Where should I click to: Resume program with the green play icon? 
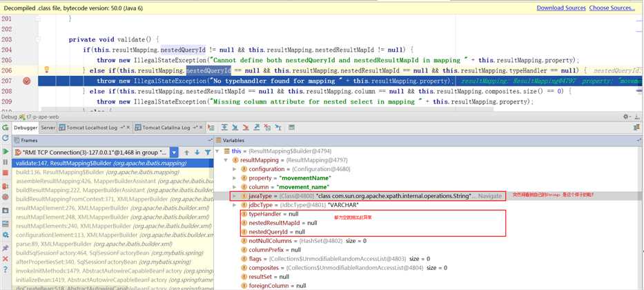[6, 152]
